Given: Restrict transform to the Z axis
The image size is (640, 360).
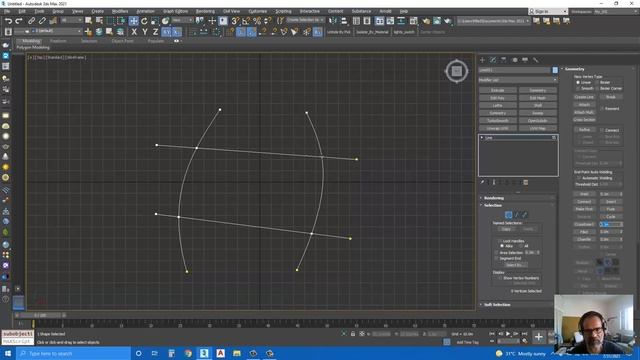Looking at the screenshot, I should (155, 32).
